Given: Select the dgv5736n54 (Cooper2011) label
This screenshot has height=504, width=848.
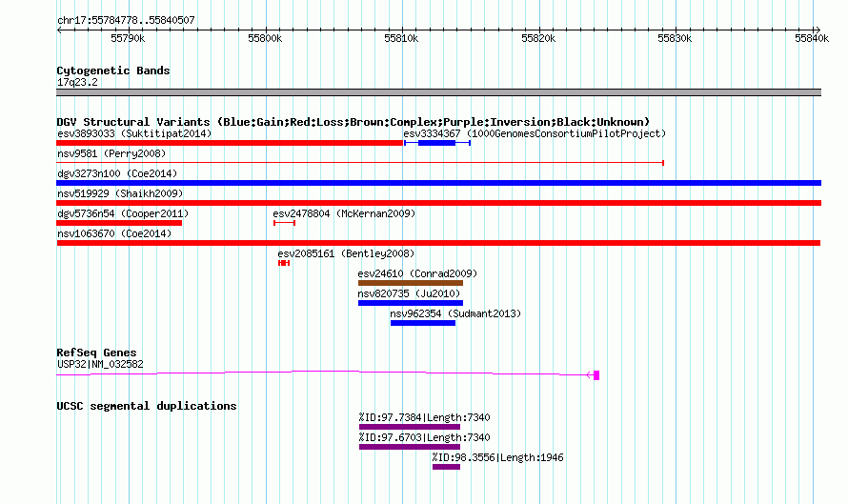Looking at the screenshot, I should click(123, 213).
